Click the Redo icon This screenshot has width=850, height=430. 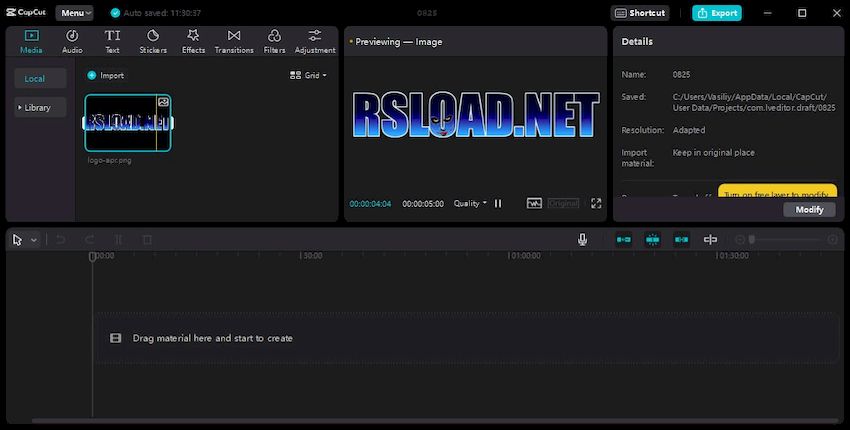click(x=89, y=240)
